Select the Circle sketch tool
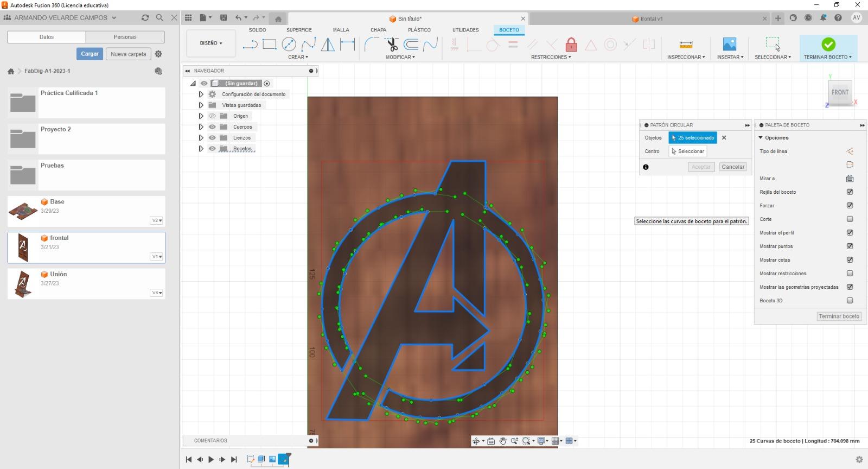Image resolution: width=868 pixels, height=469 pixels. (289, 45)
